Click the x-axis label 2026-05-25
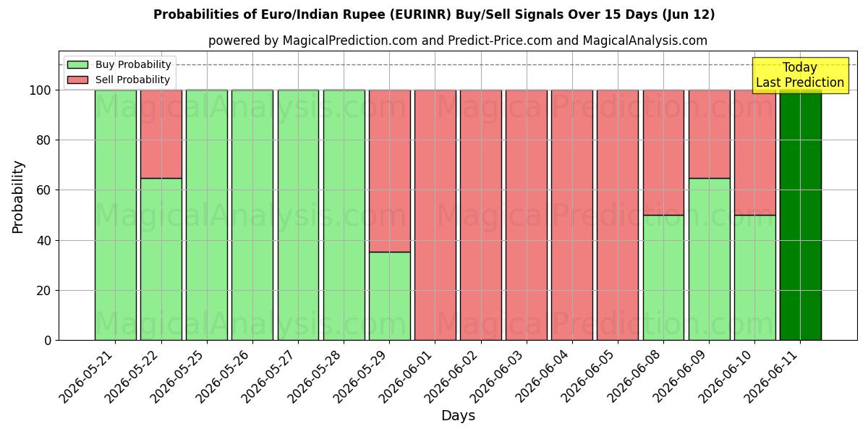The height and width of the screenshot is (434, 868). [179, 375]
